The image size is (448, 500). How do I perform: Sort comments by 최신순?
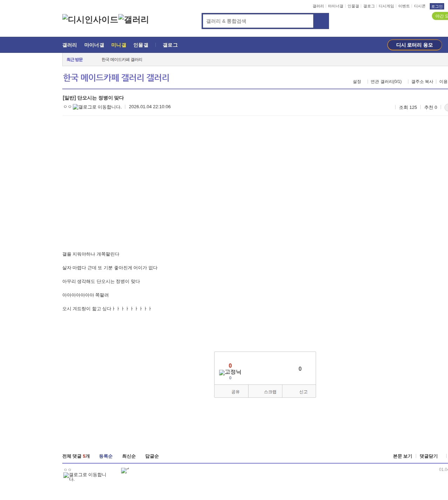click(x=129, y=456)
